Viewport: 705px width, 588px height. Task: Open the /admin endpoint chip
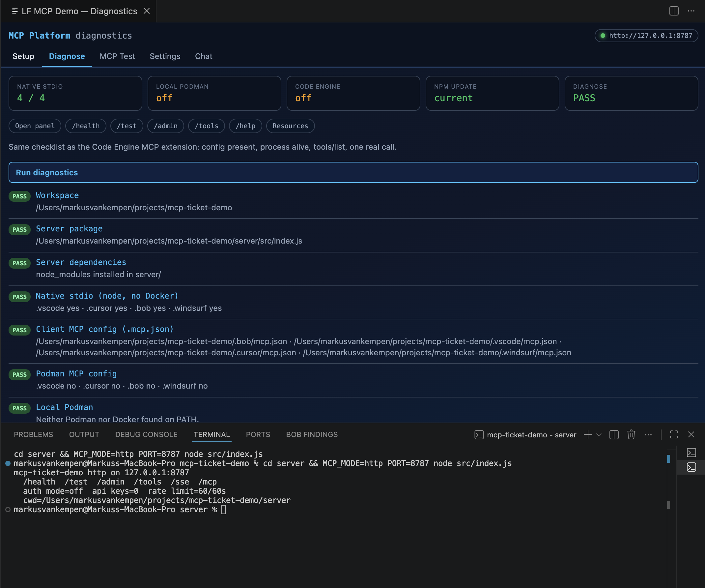tap(165, 126)
